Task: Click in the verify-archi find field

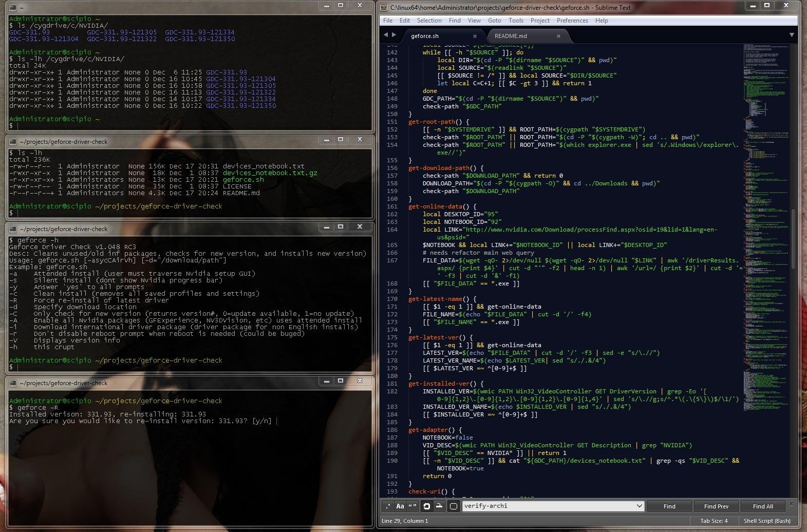Action: point(549,506)
